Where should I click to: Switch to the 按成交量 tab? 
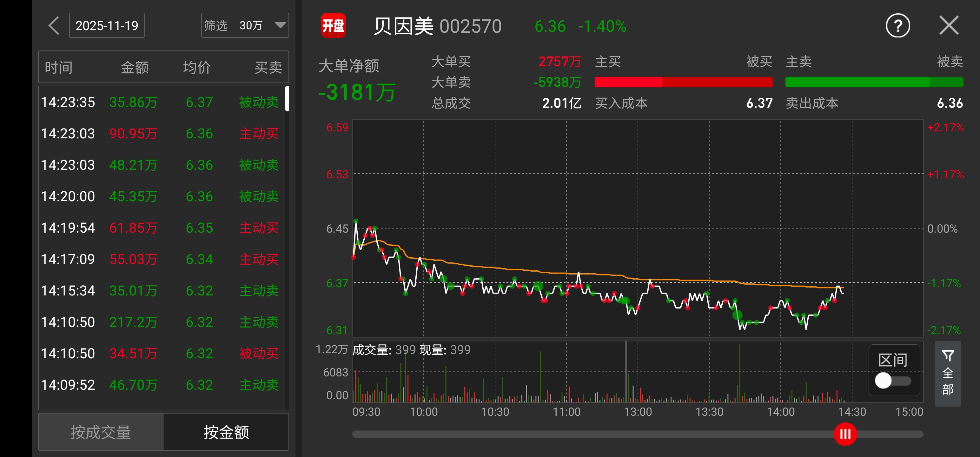click(x=100, y=432)
